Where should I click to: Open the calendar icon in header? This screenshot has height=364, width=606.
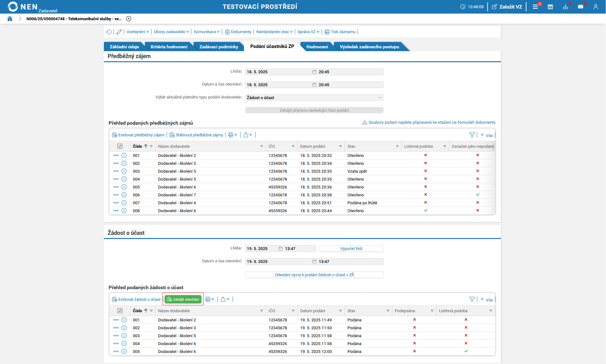point(550,7)
